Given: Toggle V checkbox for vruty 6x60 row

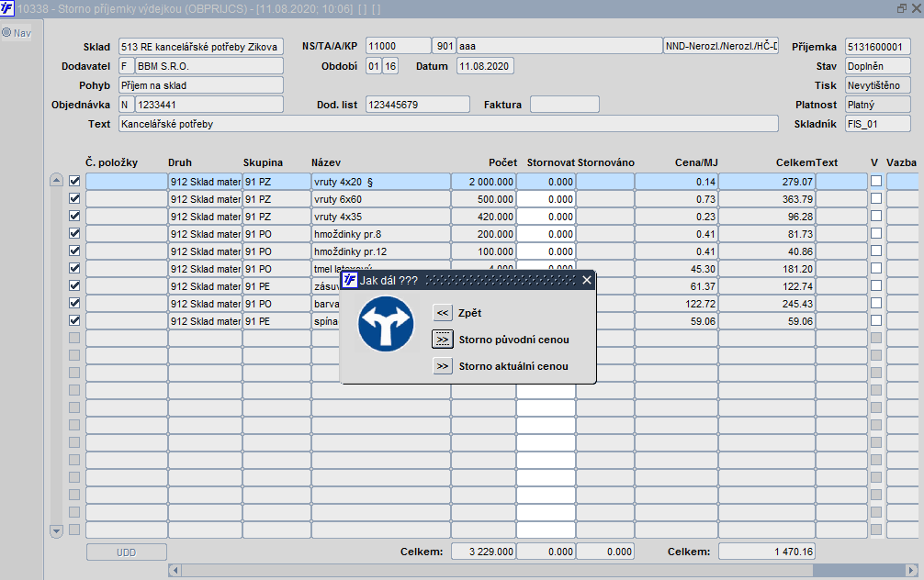Looking at the screenshot, I should click(x=876, y=198).
